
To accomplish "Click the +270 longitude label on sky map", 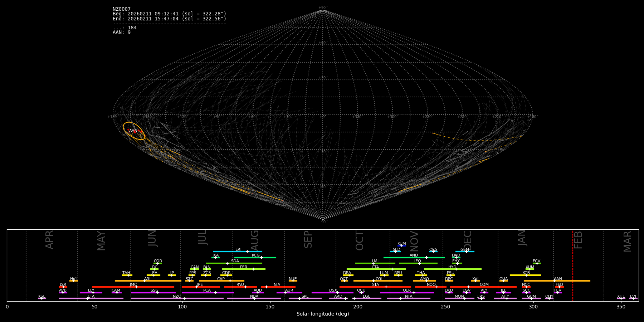I will 427,117.
